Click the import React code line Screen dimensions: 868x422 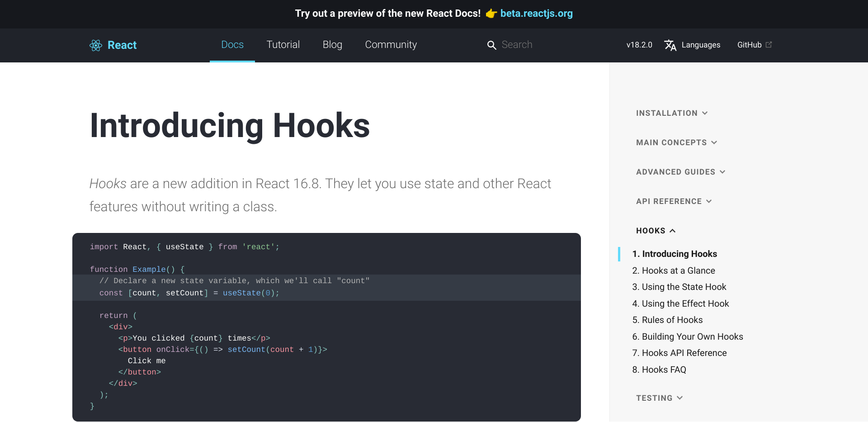pyautogui.click(x=184, y=247)
